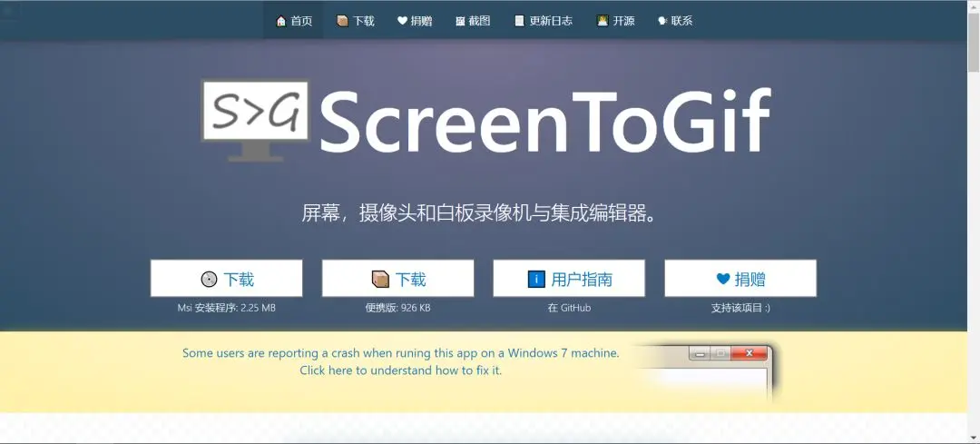980x444 pixels.
Task: Click the scrollbar up arrow
Action: point(973,5)
